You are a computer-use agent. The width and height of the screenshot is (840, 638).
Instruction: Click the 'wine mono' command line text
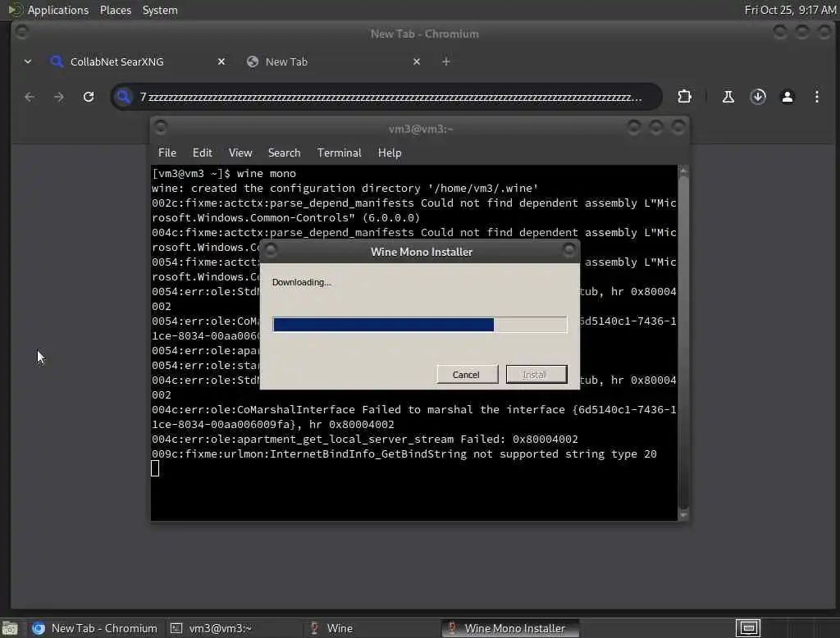coord(267,174)
